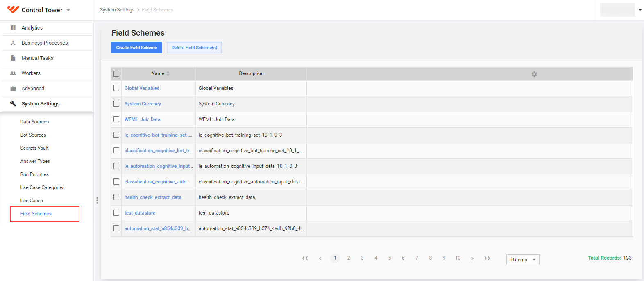Open the test_datastore scheme link

click(140, 213)
